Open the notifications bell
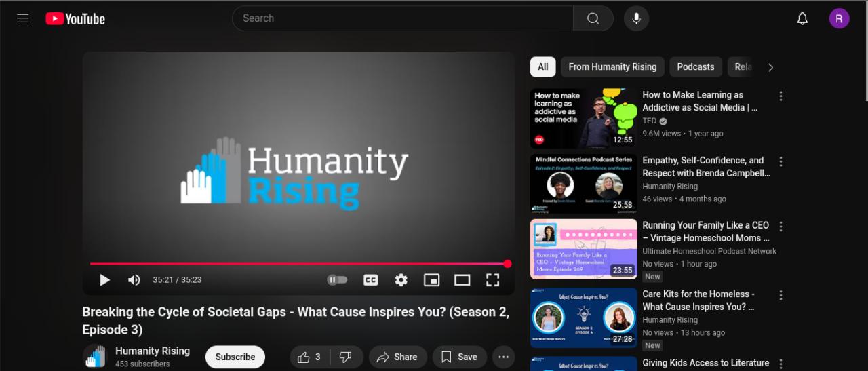Image resolution: width=868 pixels, height=371 pixels. point(802,18)
